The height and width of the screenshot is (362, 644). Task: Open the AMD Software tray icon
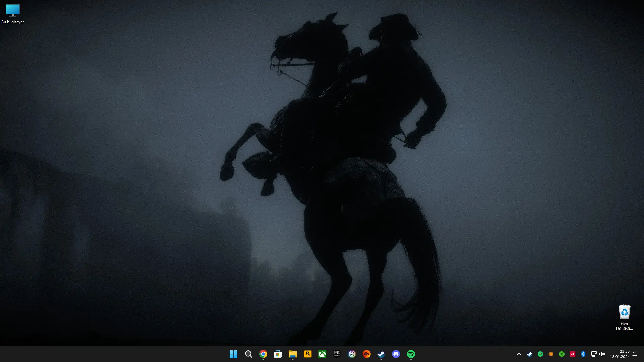[573, 354]
